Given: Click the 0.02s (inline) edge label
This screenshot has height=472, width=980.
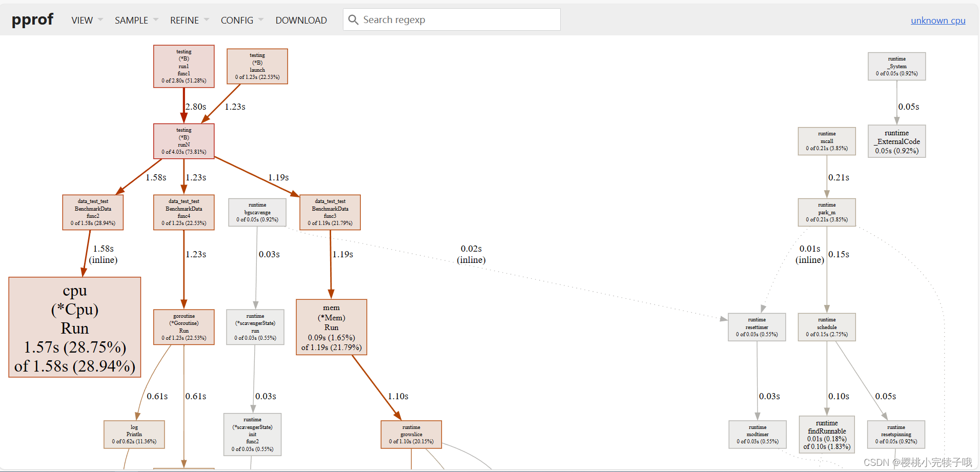Looking at the screenshot, I should click(x=471, y=254).
